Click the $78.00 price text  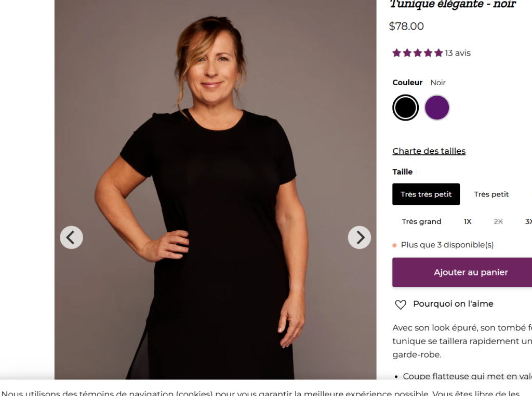(x=406, y=26)
